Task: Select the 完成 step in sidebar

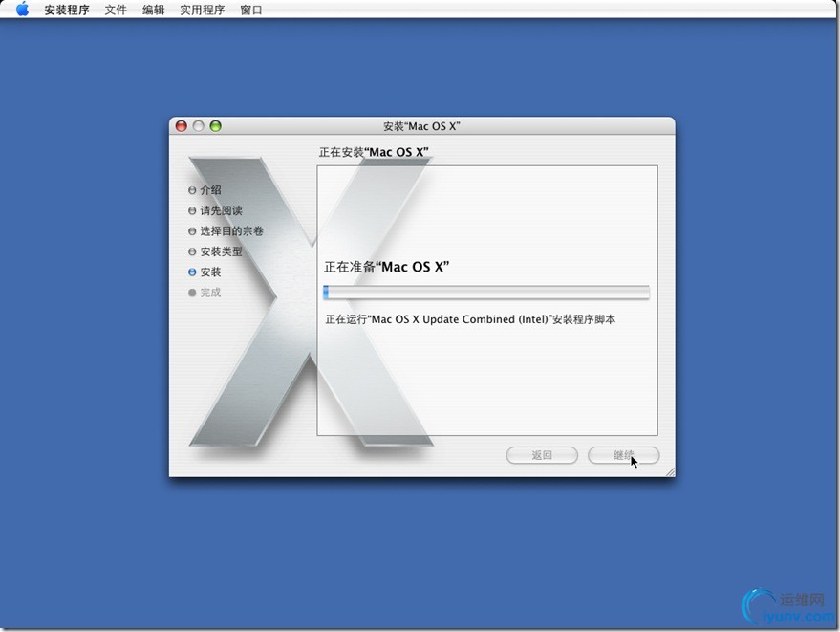Action: (x=210, y=293)
